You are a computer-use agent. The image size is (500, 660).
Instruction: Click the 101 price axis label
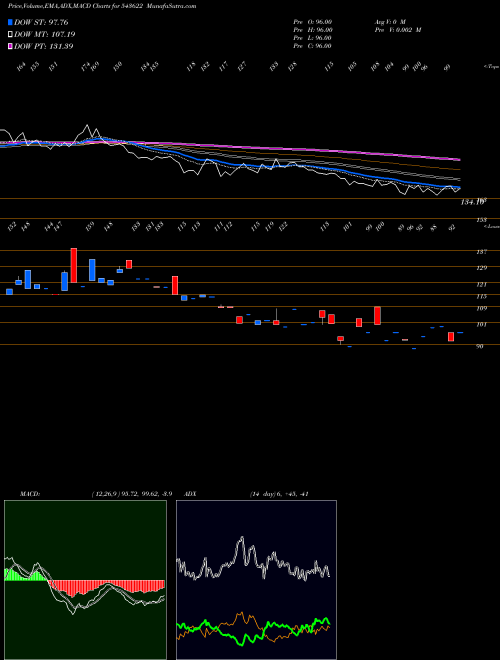tap(482, 325)
